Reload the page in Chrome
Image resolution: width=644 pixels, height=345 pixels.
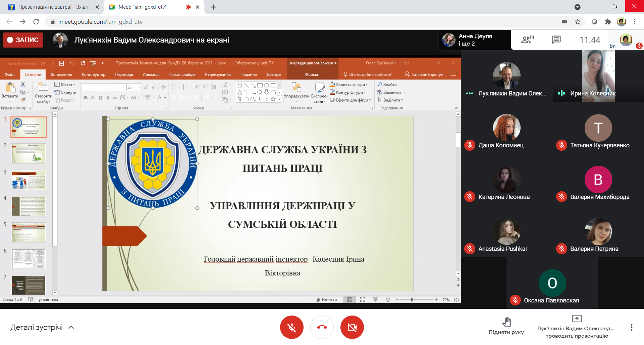[36, 22]
